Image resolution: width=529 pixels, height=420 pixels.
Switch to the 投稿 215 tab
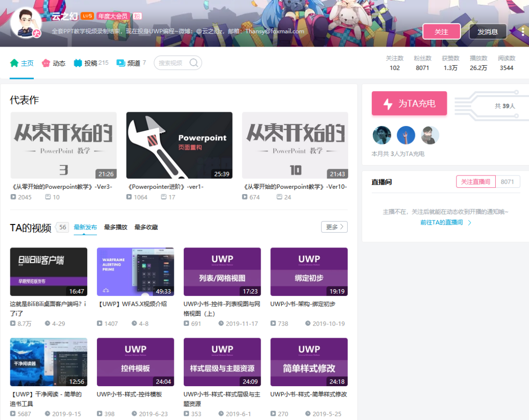point(91,63)
